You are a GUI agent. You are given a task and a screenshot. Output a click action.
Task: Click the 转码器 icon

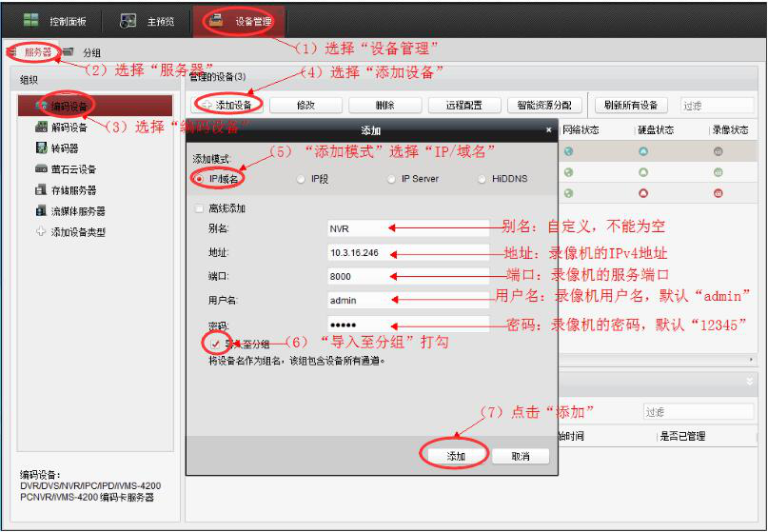(x=41, y=148)
